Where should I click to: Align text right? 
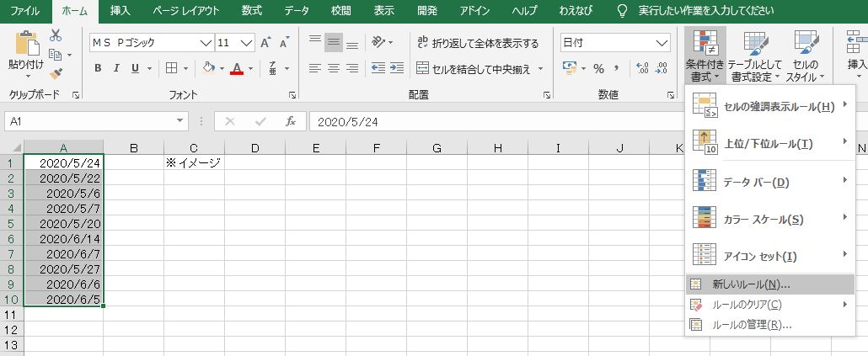(x=352, y=68)
